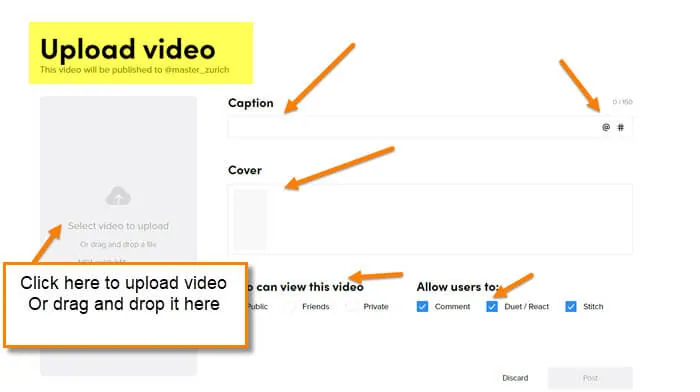Image resolution: width=700 pixels, height=392 pixels.
Task: Click the Cover selection strip area
Action: coord(430,219)
